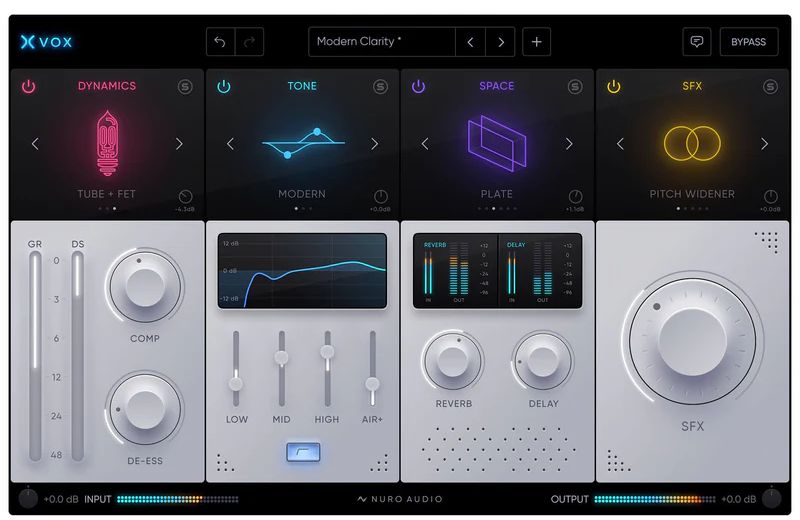Solo the SFX module

(770, 87)
